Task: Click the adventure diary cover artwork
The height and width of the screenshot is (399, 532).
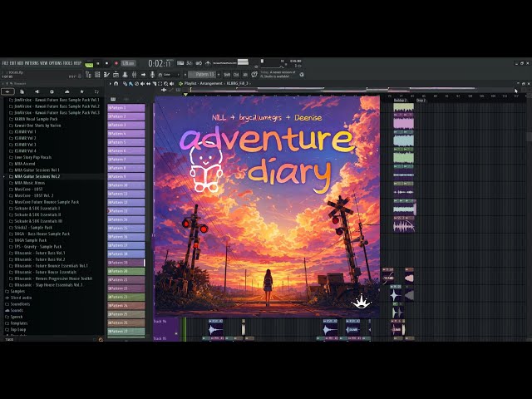Action: [x=267, y=207]
